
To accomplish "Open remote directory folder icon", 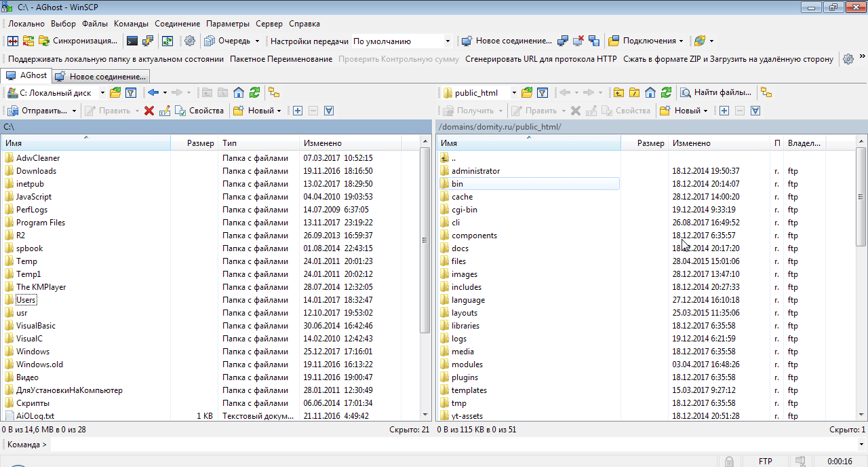I will point(526,93).
